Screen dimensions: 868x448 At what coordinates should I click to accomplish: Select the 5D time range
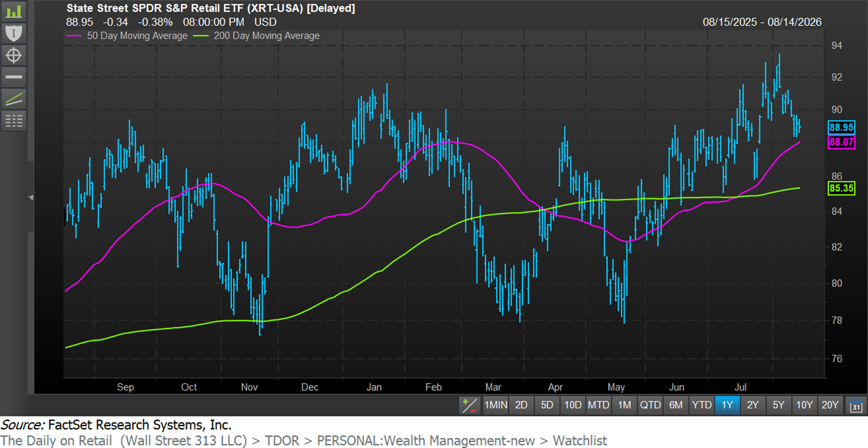click(547, 405)
